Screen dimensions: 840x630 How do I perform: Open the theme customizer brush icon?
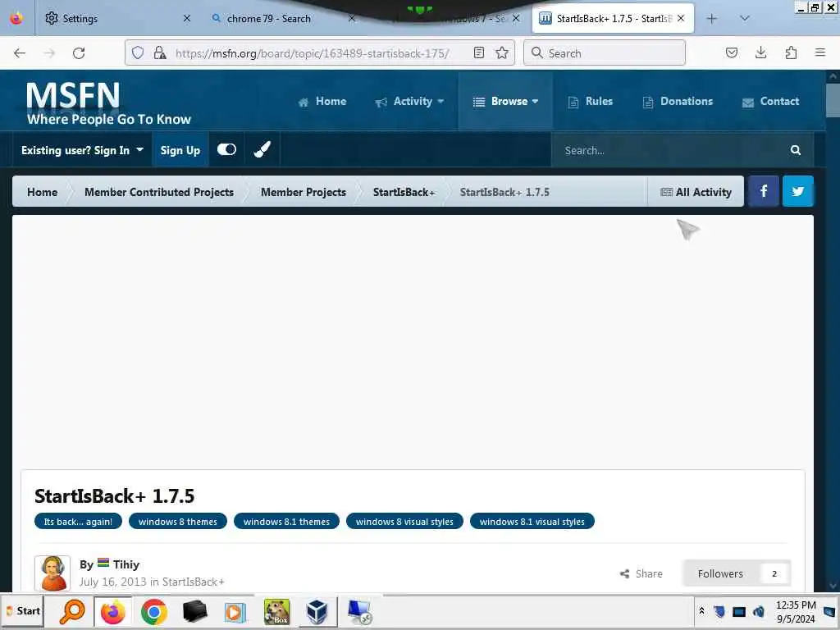coord(262,149)
